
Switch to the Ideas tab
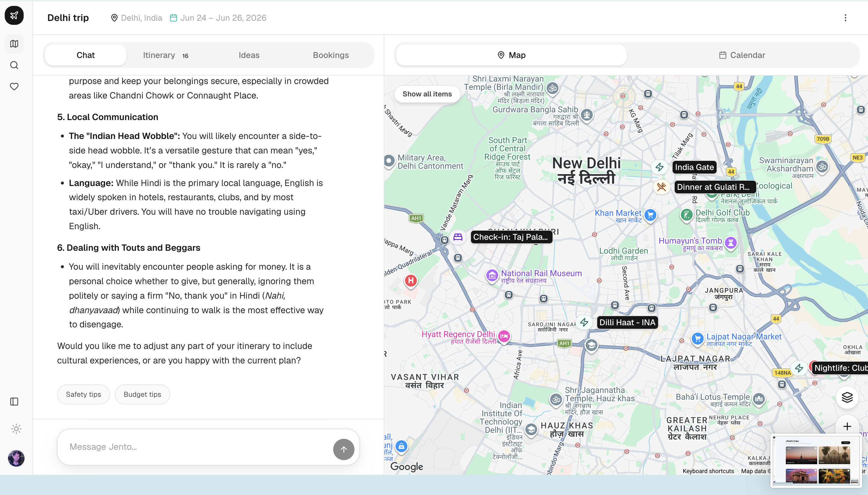249,55
